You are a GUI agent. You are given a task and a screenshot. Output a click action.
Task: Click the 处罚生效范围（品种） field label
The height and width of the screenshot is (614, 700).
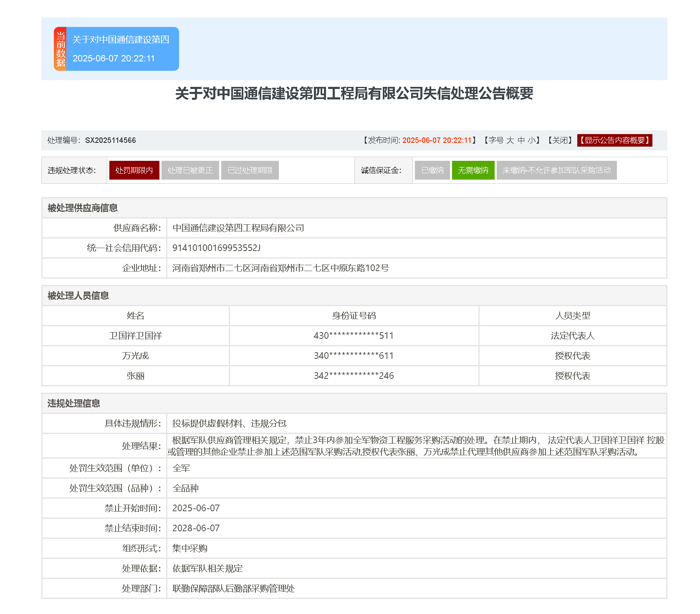(115, 488)
